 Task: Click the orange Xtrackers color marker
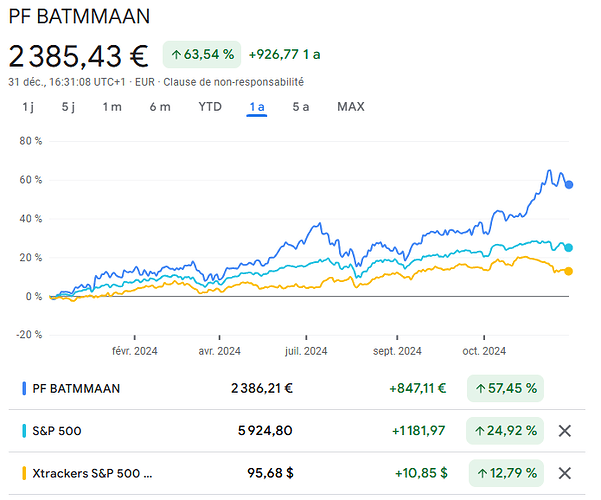[24, 473]
